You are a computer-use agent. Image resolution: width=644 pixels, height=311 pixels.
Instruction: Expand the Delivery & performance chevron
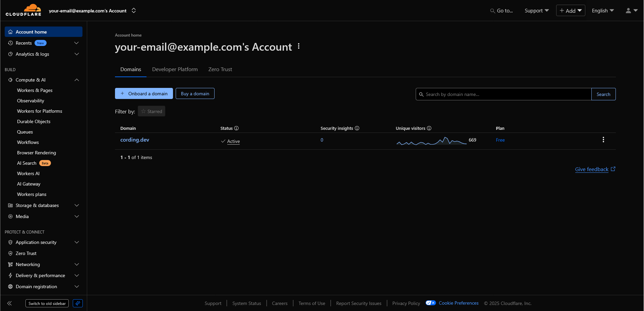[x=76, y=275]
